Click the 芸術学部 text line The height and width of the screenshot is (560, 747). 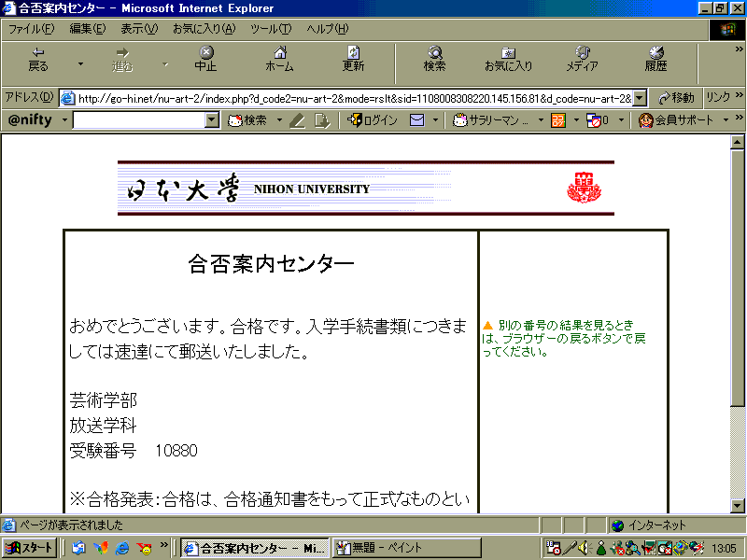[103, 400]
